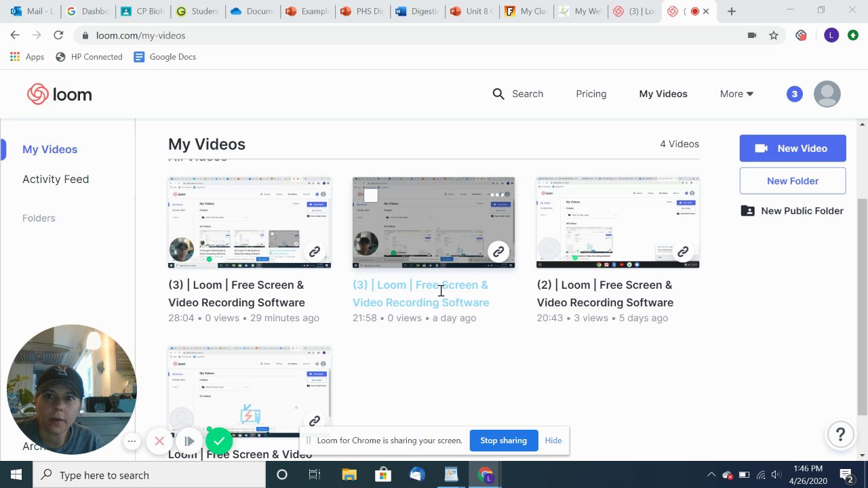Bookmark this page with the star icon
The height and width of the screenshot is (488, 868).
tap(774, 35)
